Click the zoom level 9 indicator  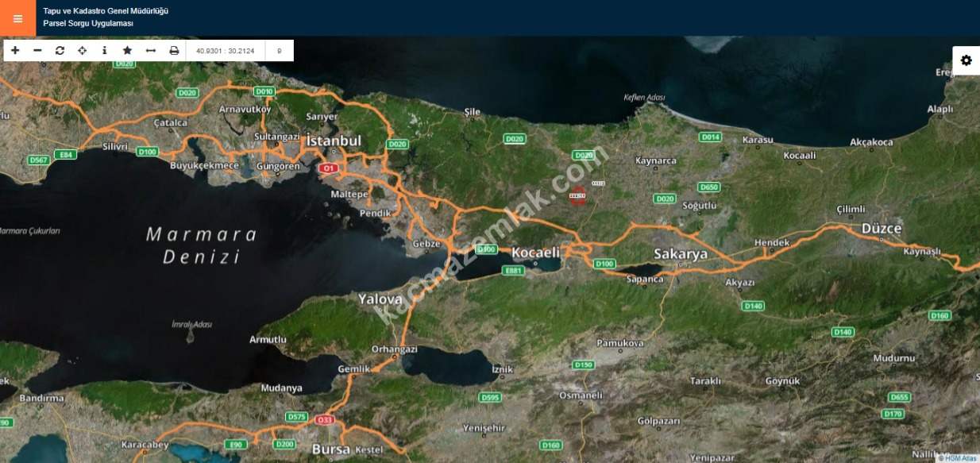pyautogui.click(x=279, y=51)
